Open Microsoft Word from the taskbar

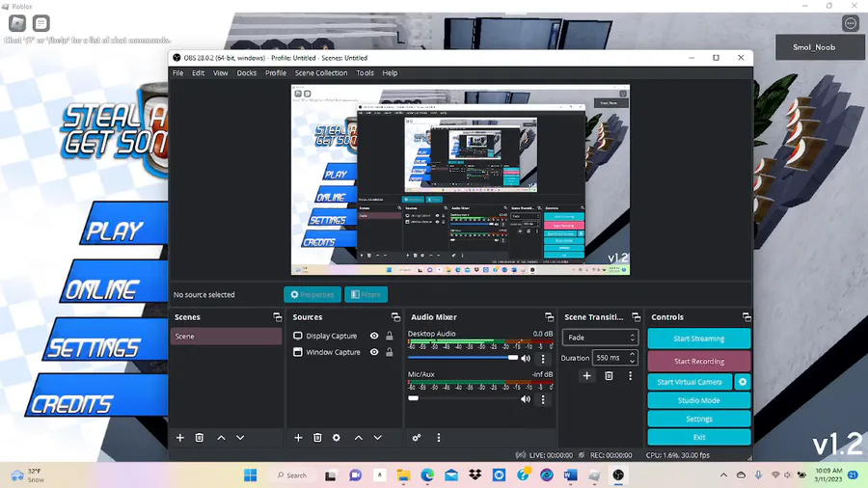pyautogui.click(x=571, y=475)
